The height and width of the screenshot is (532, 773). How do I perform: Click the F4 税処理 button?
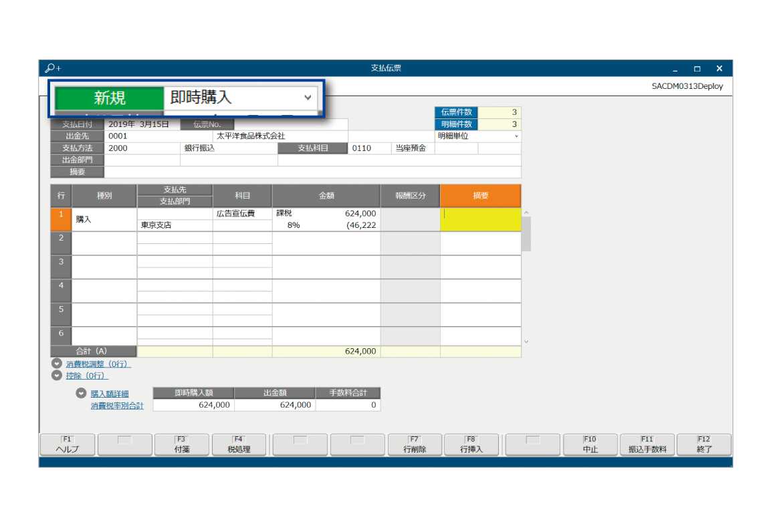click(239, 445)
